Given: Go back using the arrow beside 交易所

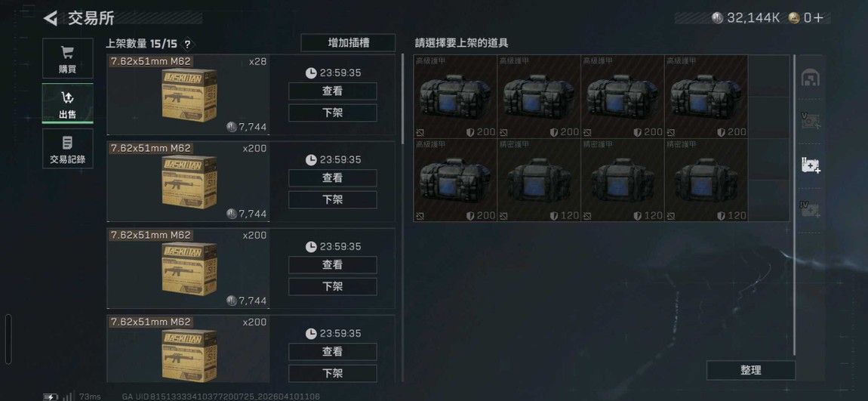Looking at the screenshot, I should point(51,18).
